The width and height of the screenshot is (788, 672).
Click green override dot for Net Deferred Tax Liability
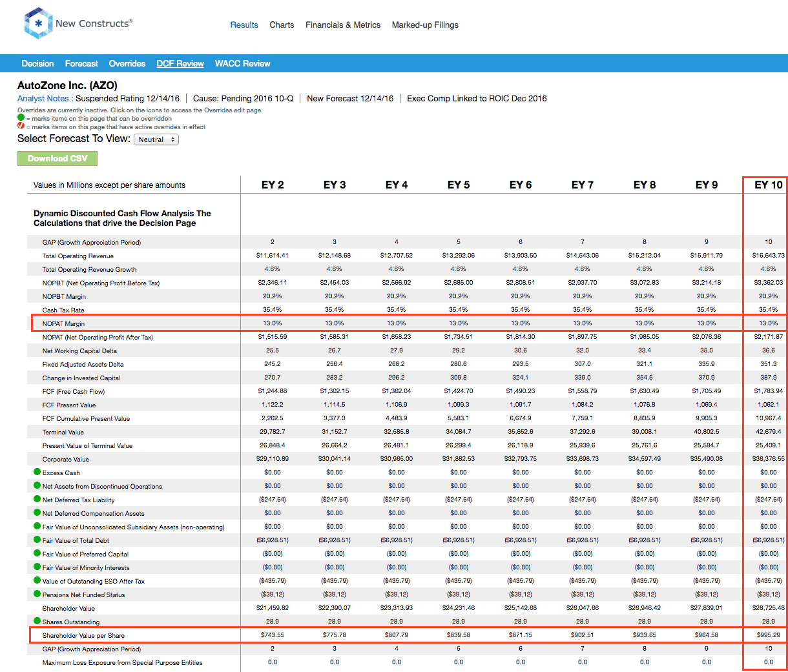tap(37, 499)
